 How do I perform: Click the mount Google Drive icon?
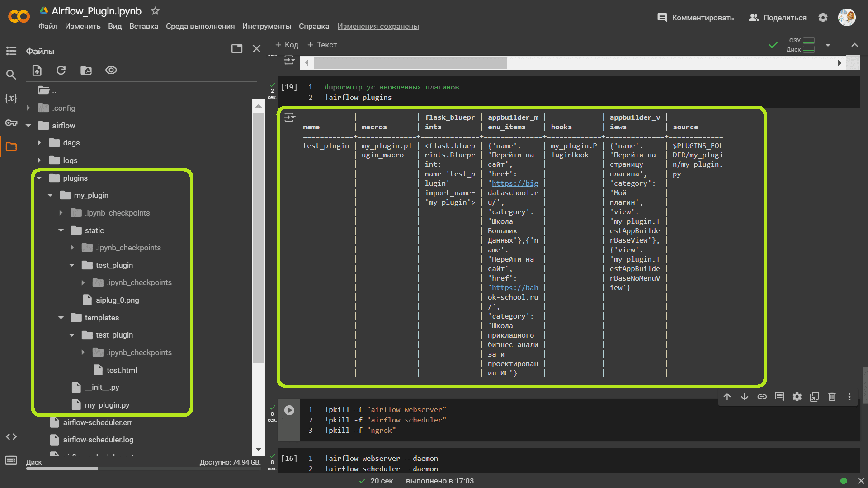(86, 70)
